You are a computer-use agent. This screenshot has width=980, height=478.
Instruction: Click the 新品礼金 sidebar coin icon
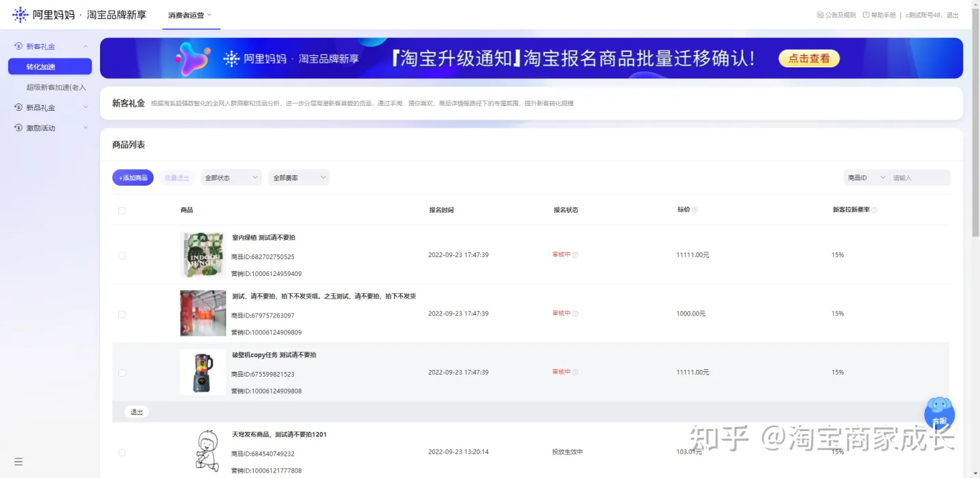click(x=18, y=107)
